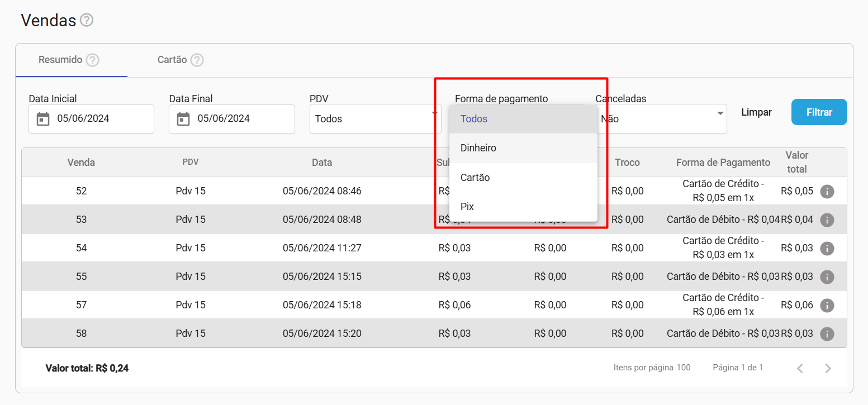Show details info icon for sale 55

point(827,277)
